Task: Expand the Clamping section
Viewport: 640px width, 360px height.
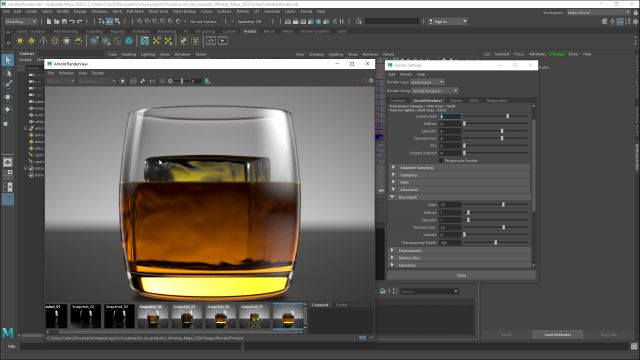Action: tap(460, 175)
